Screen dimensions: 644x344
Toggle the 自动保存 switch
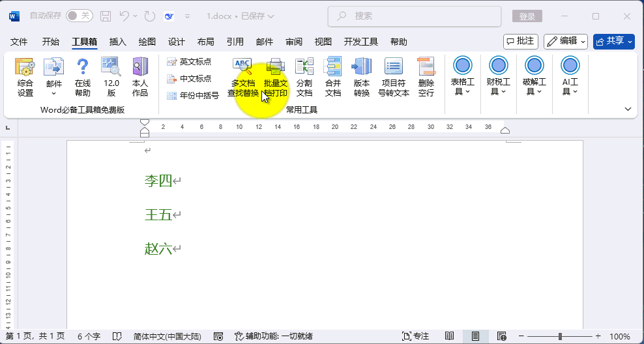tap(79, 16)
